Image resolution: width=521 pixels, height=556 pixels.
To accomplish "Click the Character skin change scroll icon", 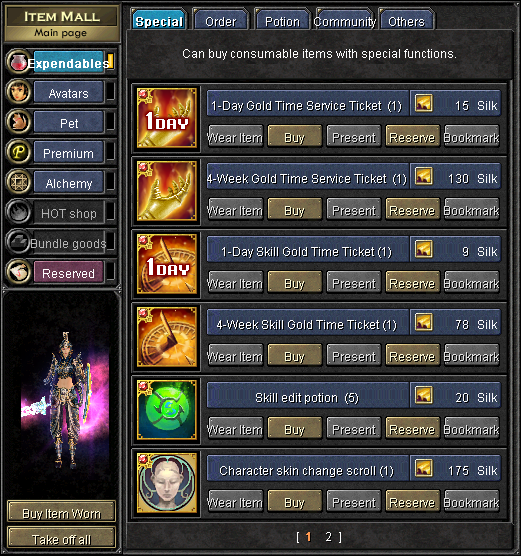I will pos(167,483).
